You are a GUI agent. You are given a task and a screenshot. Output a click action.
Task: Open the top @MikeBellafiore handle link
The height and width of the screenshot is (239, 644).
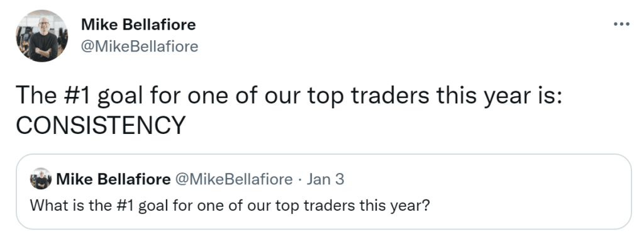click(140, 47)
